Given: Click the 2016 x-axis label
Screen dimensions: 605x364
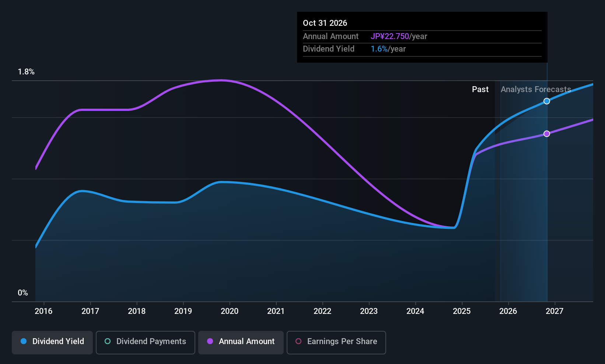Looking at the screenshot, I should 43,311.
